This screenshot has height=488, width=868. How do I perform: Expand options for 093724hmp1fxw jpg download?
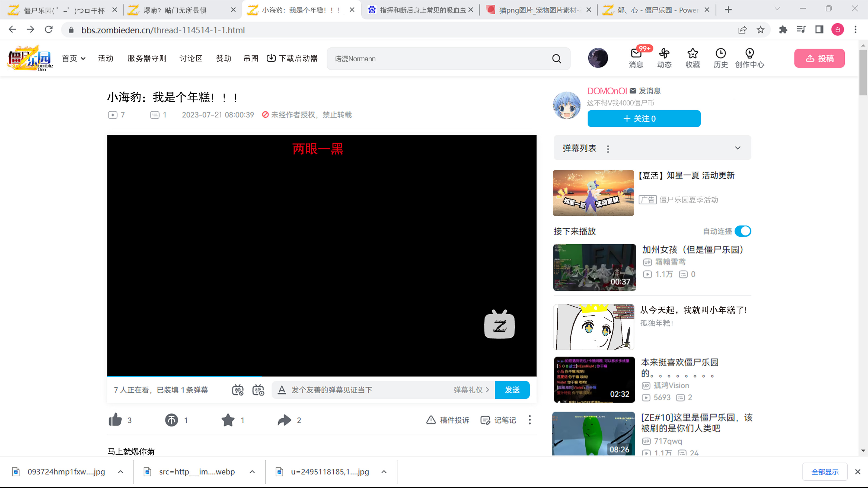click(120, 471)
